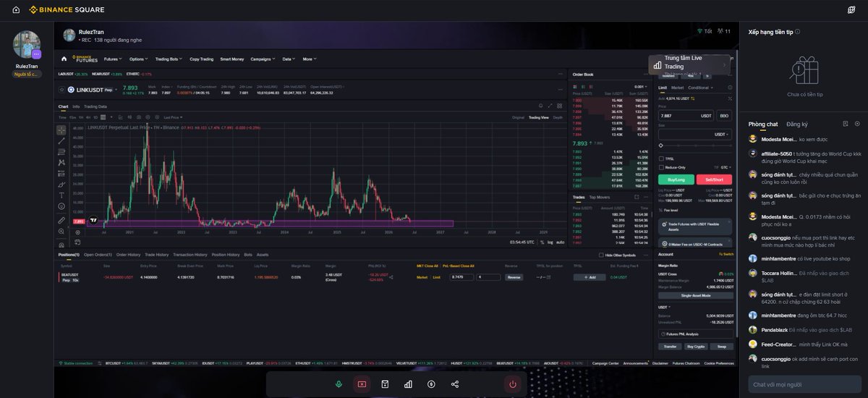
Task: Toggle auto scale on the chart
Action: click(560, 242)
